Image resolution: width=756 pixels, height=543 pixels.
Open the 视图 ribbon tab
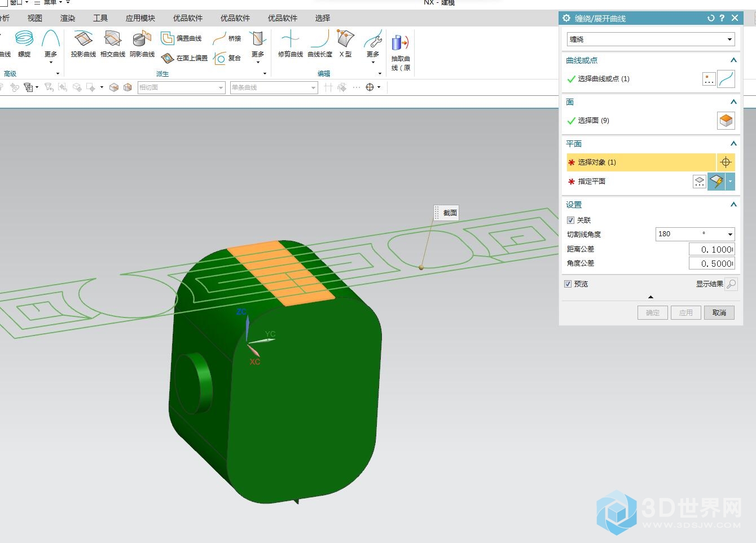[x=35, y=18]
